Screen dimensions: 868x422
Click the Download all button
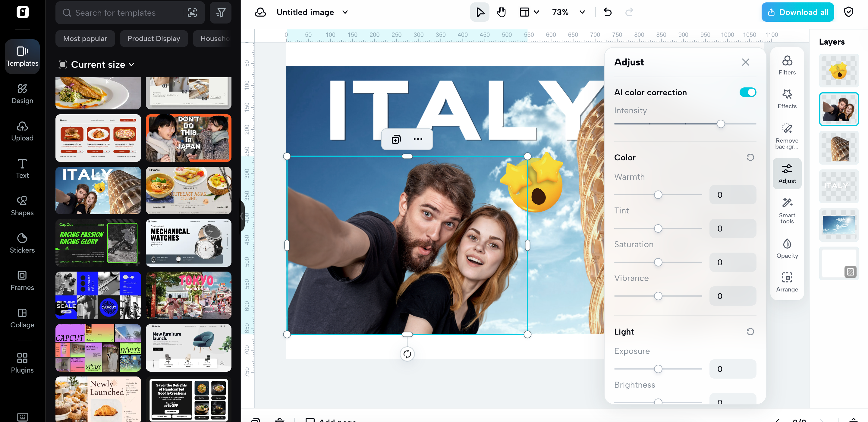click(797, 12)
